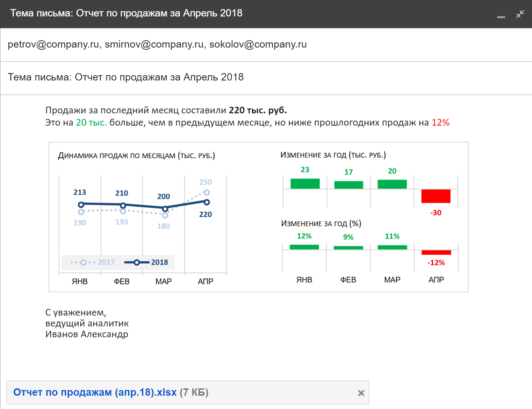Click the recipient smirnov@company.ru
Image resolution: width=532 pixels, height=409 pixels.
point(154,44)
